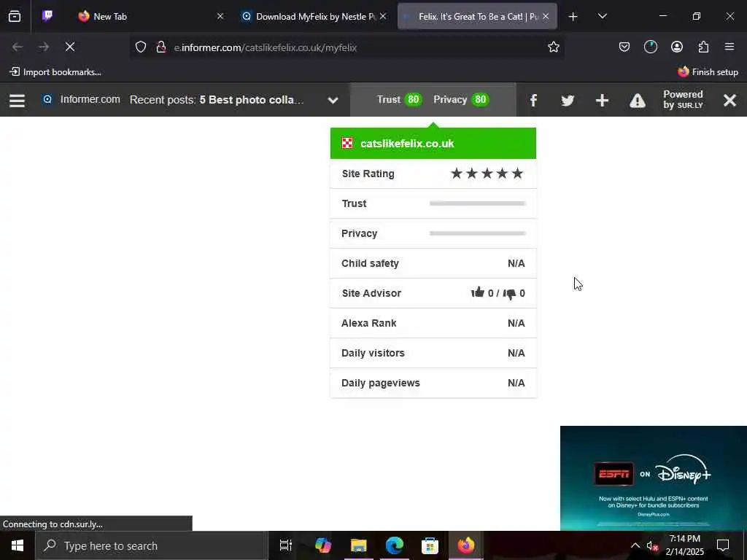Screen dimensions: 747x560
Task: Open the Windows Start menu
Action: 18,545
